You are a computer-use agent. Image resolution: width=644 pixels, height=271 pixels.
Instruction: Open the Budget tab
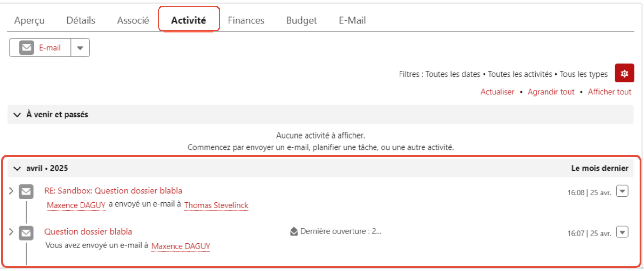point(301,20)
